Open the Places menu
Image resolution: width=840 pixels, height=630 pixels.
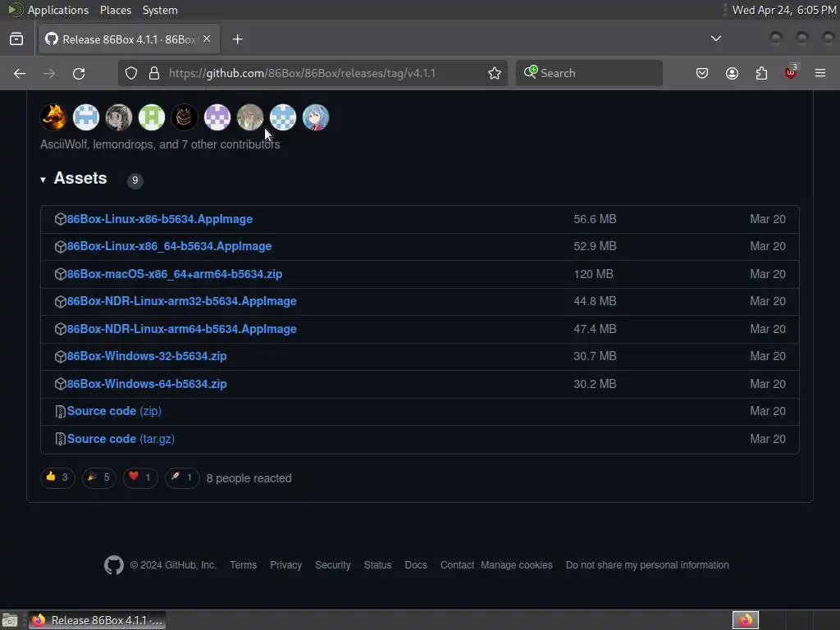point(116,10)
